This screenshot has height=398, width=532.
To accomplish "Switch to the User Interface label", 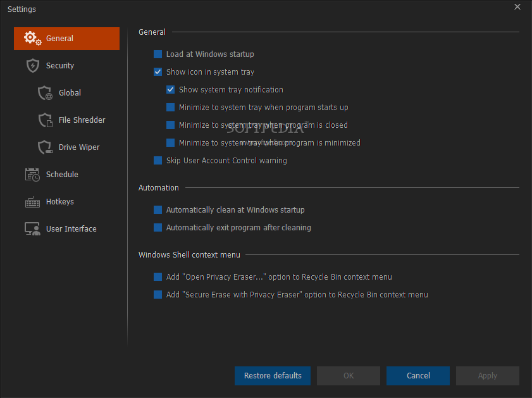I will (71, 228).
